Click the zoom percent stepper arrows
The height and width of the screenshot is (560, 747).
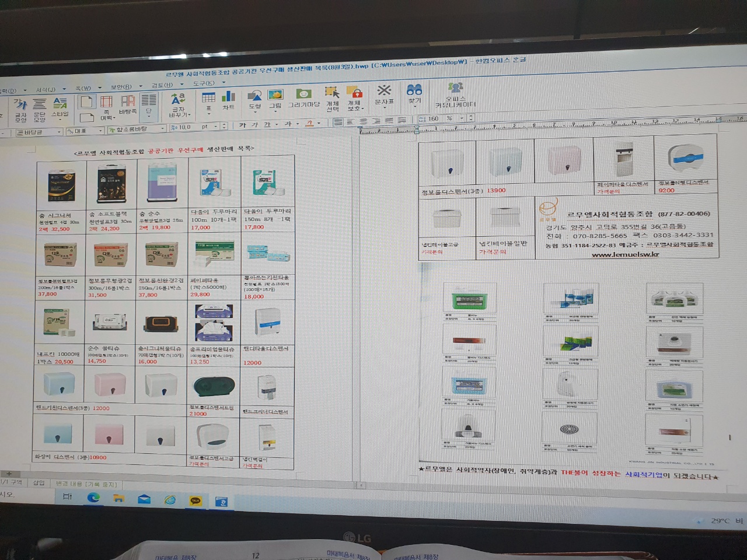470,118
